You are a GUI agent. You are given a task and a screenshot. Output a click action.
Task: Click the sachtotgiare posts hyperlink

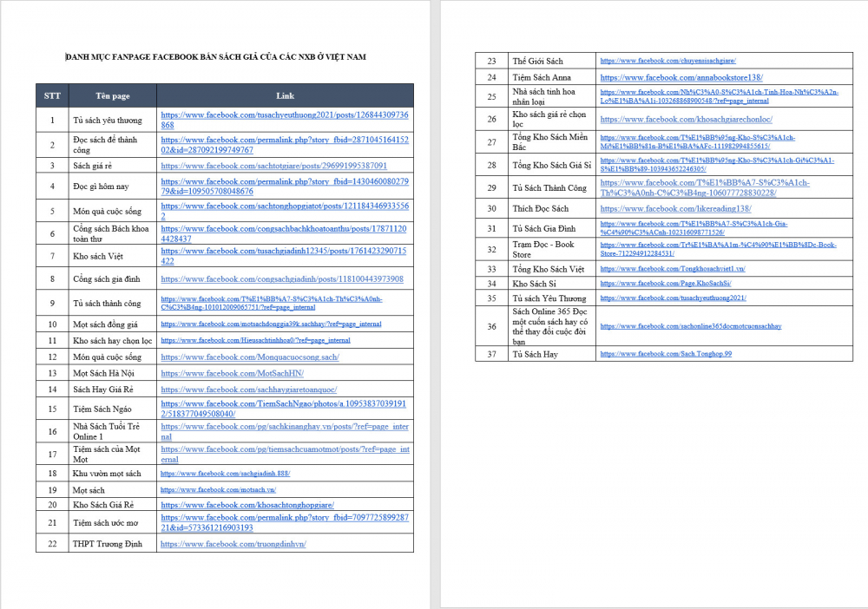tap(273, 165)
